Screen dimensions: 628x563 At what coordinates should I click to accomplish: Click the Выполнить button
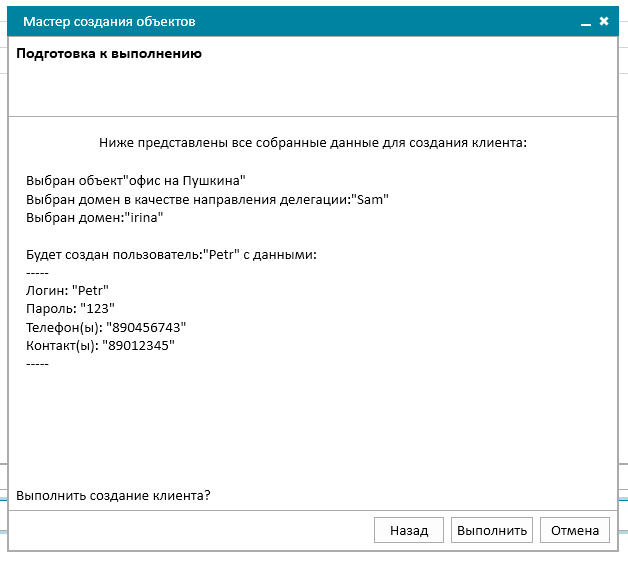tap(492, 530)
